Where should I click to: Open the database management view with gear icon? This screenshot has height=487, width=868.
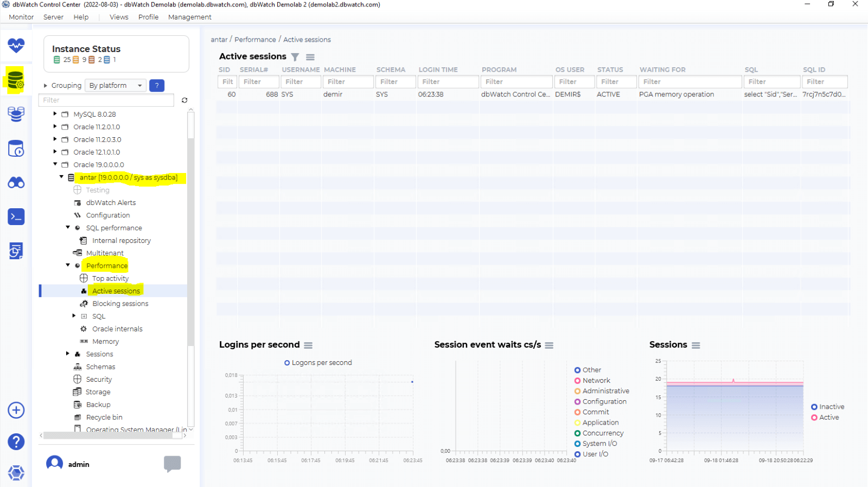(x=16, y=80)
